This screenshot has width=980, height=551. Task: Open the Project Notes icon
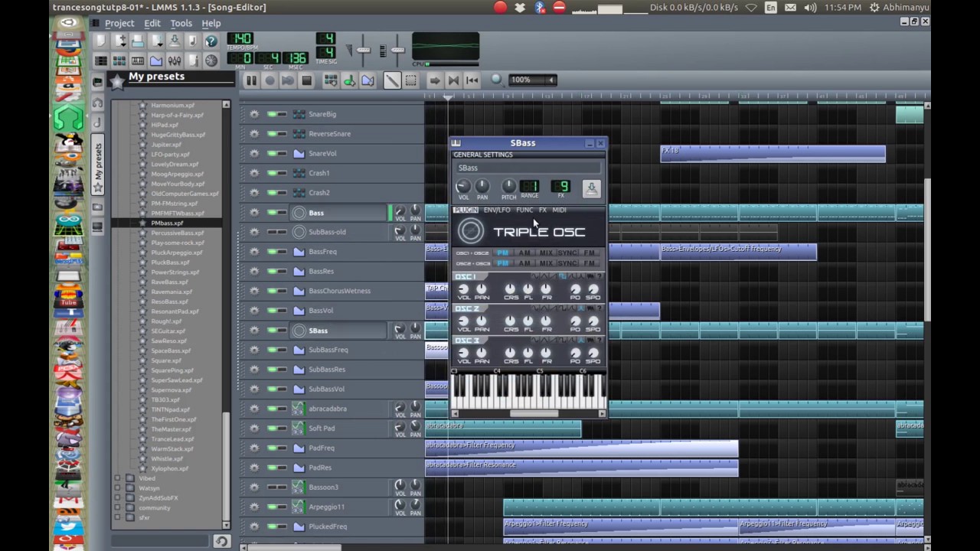click(x=193, y=60)
